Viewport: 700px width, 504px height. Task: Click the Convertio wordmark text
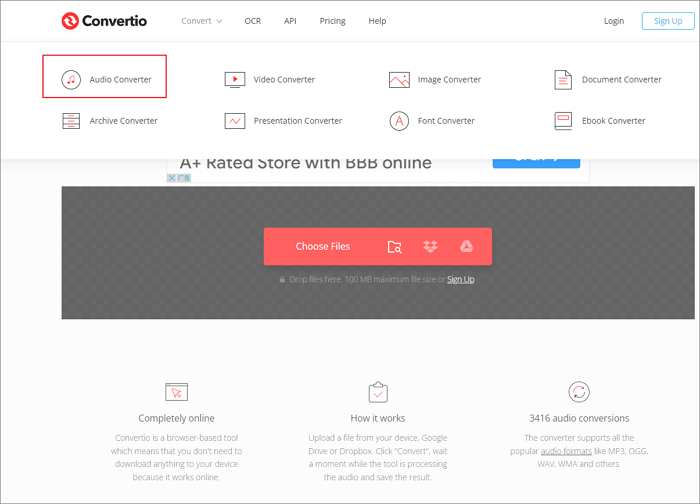[x=114, y=21]
